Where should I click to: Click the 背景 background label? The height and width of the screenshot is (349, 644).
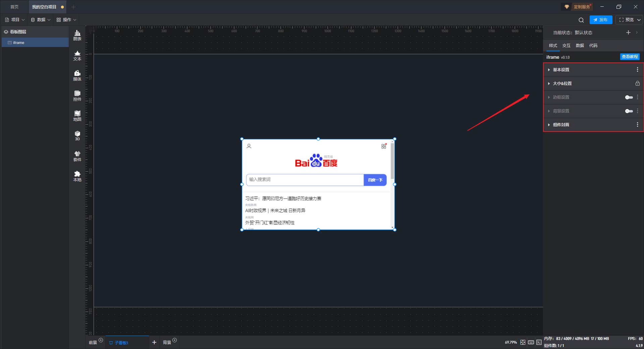click(x=167, y=343)
